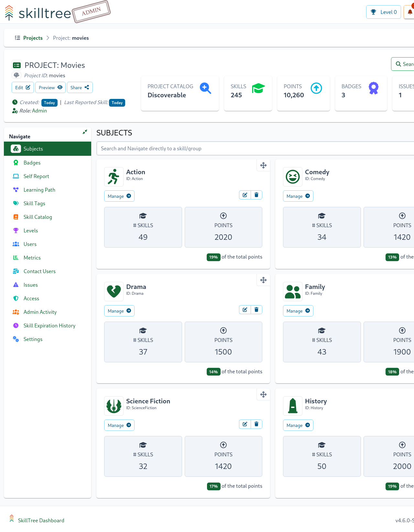Click the Level 0 button

384,12
